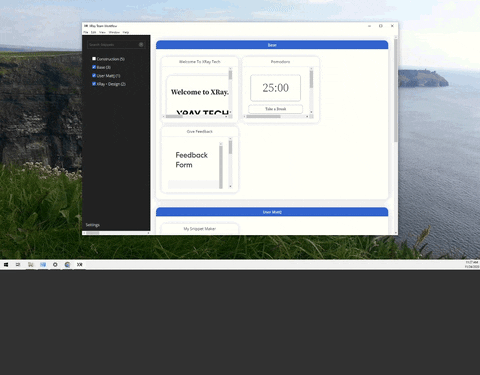Uncheck the User MattJ (1) checkbox
The height and width of the screenshot is (375, 480).
94,75
